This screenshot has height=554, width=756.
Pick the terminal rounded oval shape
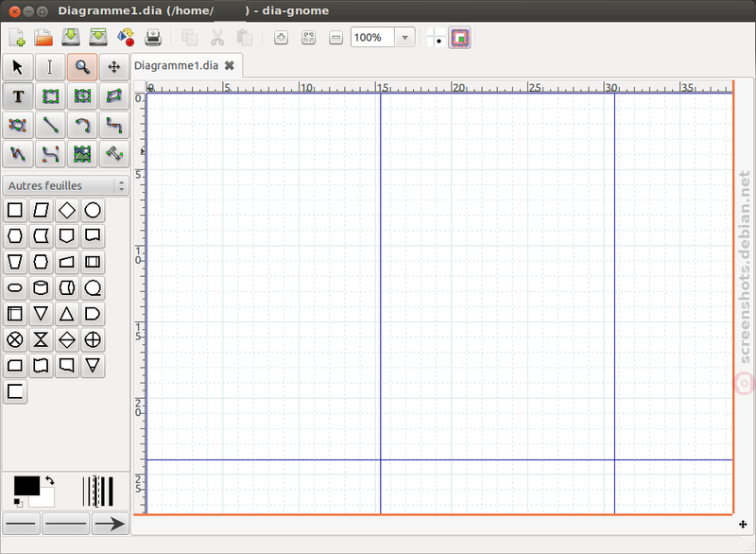(x=15, y=287)
